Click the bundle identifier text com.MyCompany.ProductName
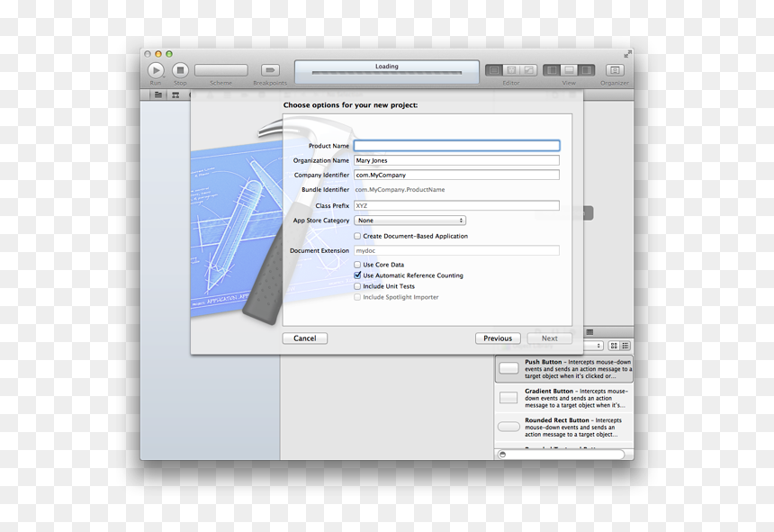This screenshot has height=532, width=774. (x=400, y=190)
